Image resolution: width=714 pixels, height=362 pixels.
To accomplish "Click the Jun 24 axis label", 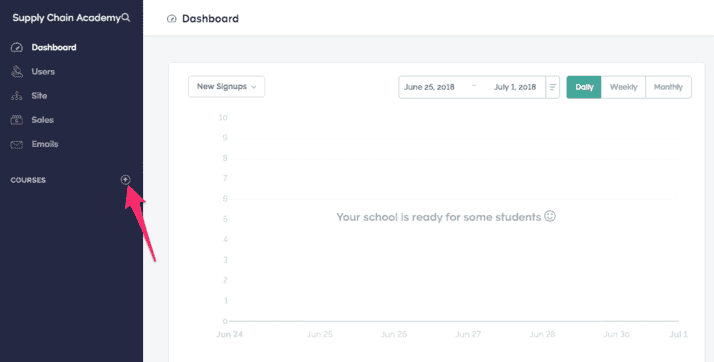I will click(x=230, y=334).
